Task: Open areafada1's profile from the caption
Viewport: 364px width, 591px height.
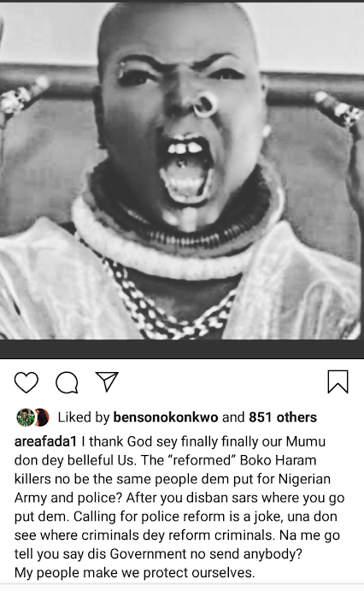Action: coord(45,441)
